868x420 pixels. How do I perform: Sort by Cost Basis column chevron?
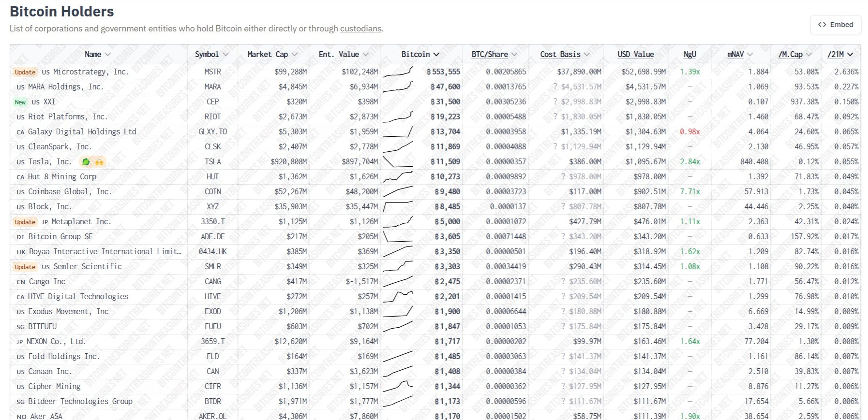tap(586, 54)
